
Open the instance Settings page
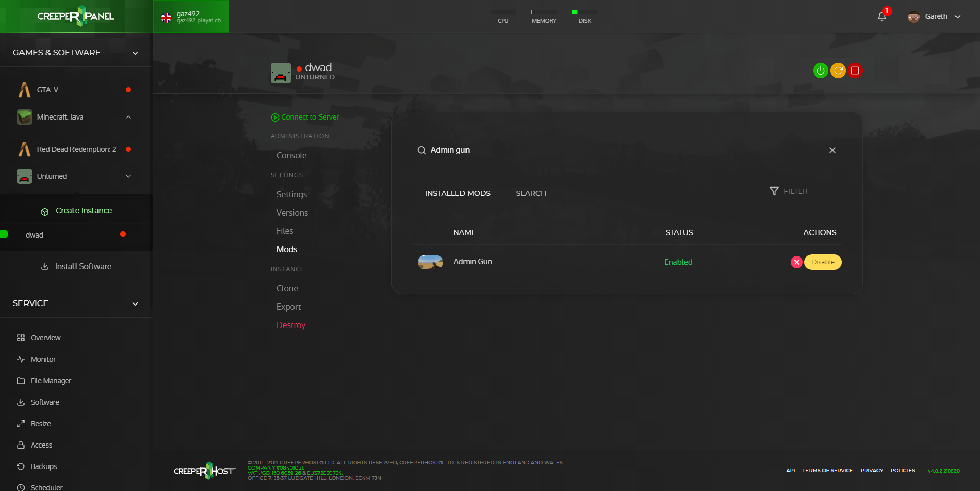pyautogui.click(x=291, y=194)
